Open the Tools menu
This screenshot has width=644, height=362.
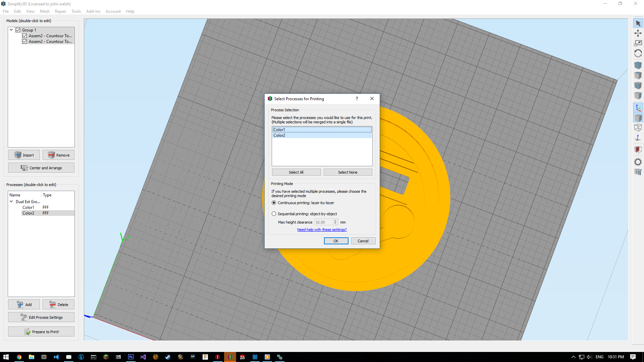(x=76, y=11)
